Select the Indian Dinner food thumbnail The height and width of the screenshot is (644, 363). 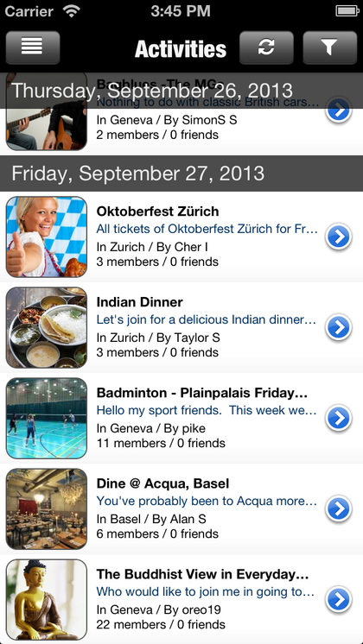[47, 328]
